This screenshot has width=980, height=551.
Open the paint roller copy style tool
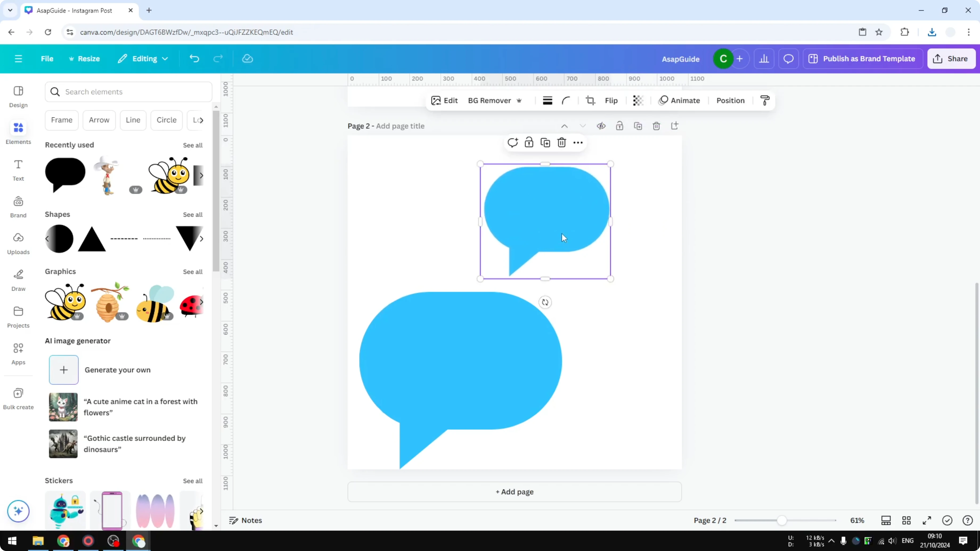pyautogui.click(x=765, y=100)
